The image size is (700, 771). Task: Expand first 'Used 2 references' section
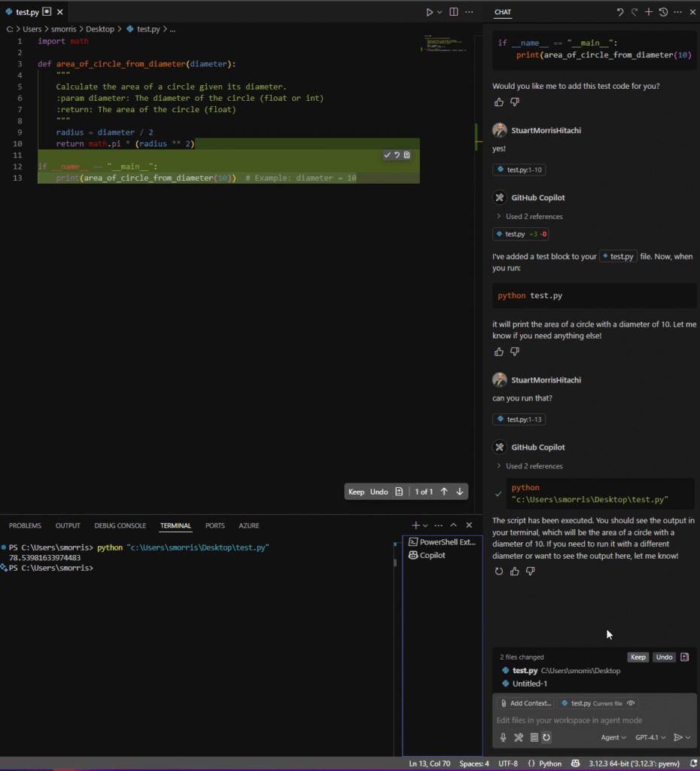[x=529, y=216]
